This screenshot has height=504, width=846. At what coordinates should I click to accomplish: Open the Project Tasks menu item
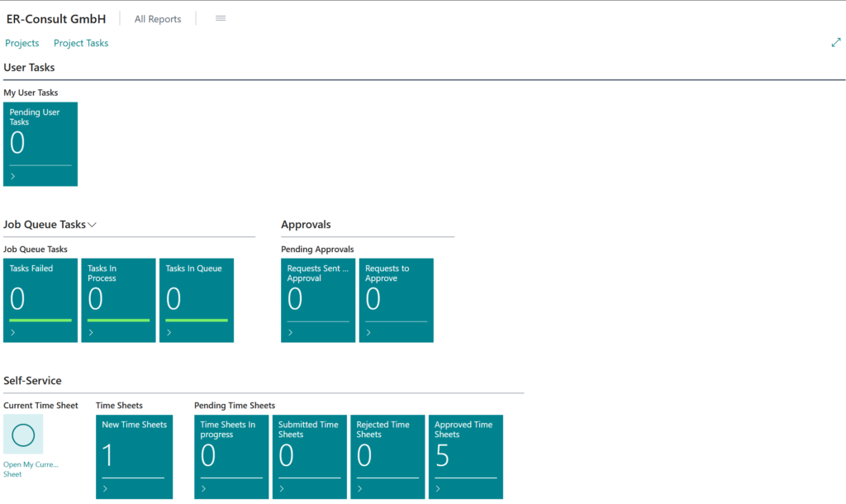pos(81,43)
